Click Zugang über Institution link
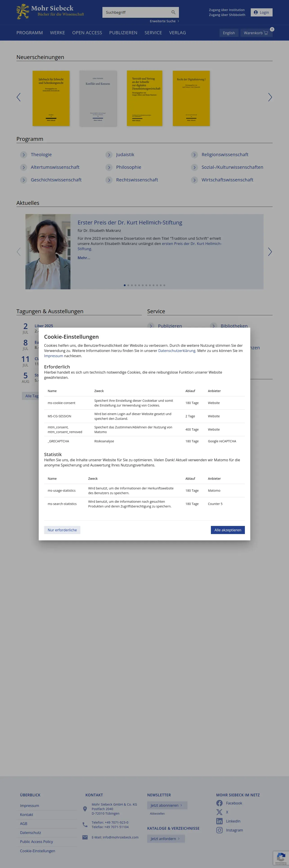Image resolution: width=289 pixels, height=868 pixels. [227, 10]
